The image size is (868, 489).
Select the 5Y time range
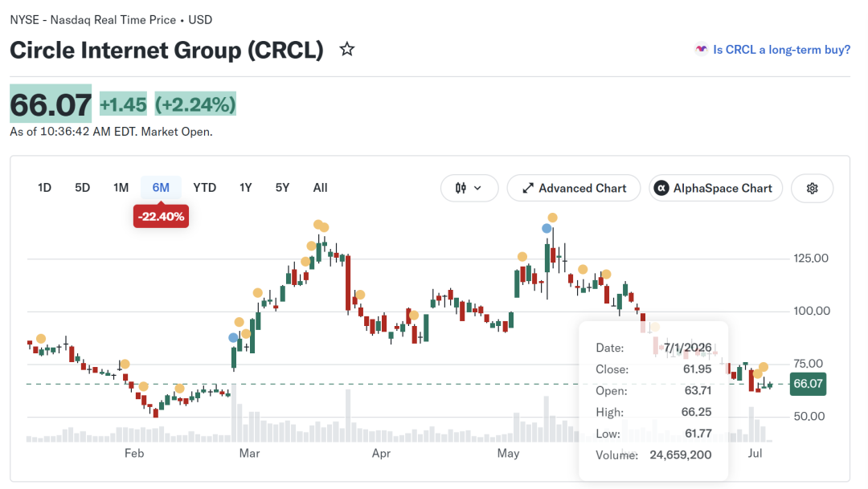point(282,188)
